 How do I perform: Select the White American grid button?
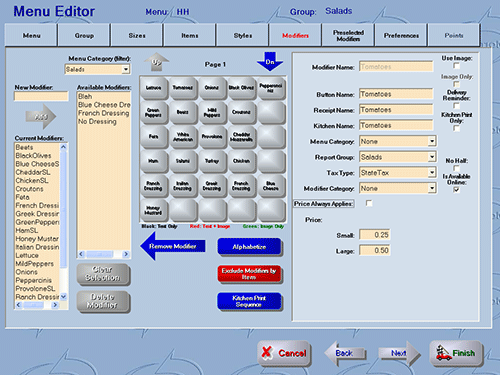point(183,137)
